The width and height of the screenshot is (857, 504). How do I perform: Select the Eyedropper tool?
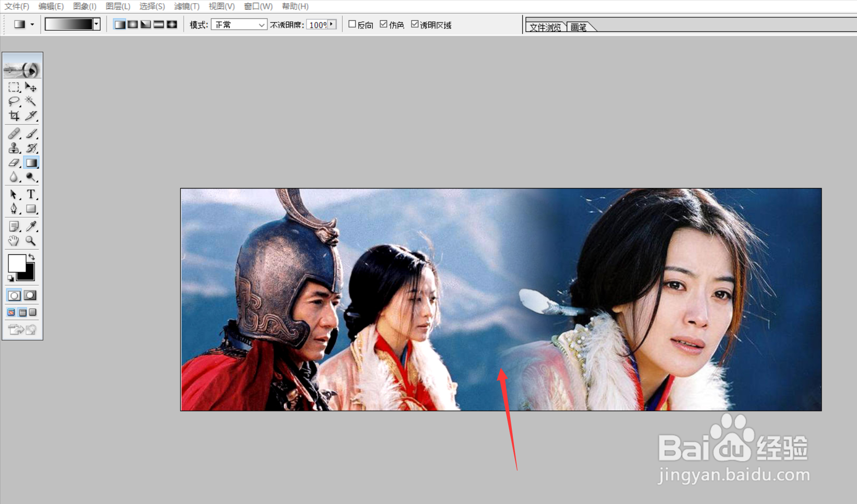(x=31, y=226)
